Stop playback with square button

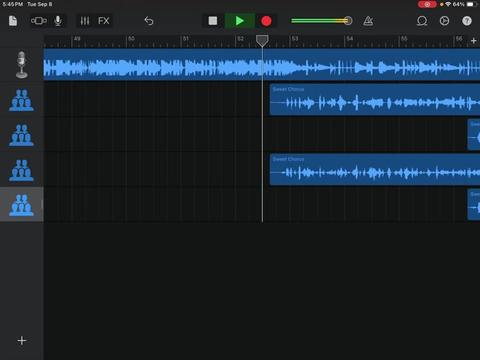click(213, 21)
